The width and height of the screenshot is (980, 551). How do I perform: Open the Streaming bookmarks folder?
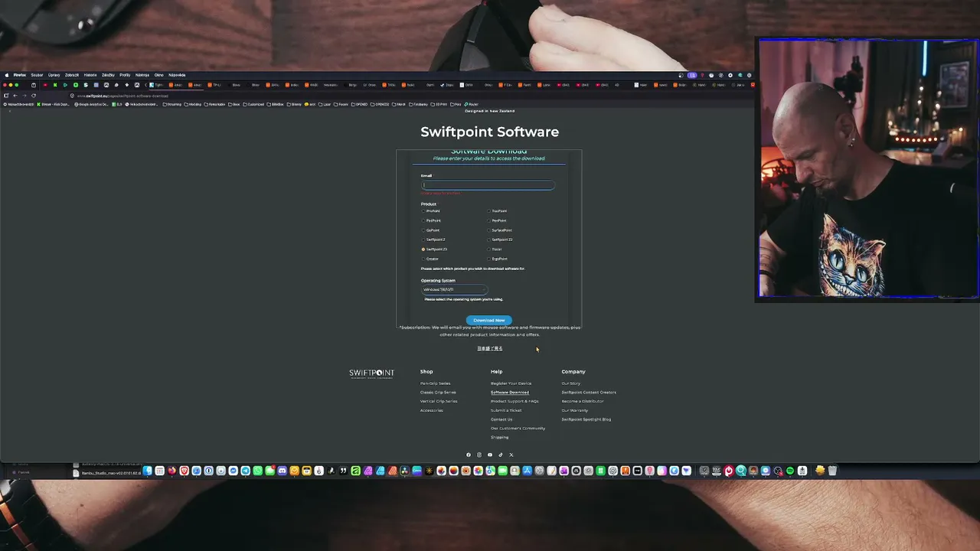[174, 104]
